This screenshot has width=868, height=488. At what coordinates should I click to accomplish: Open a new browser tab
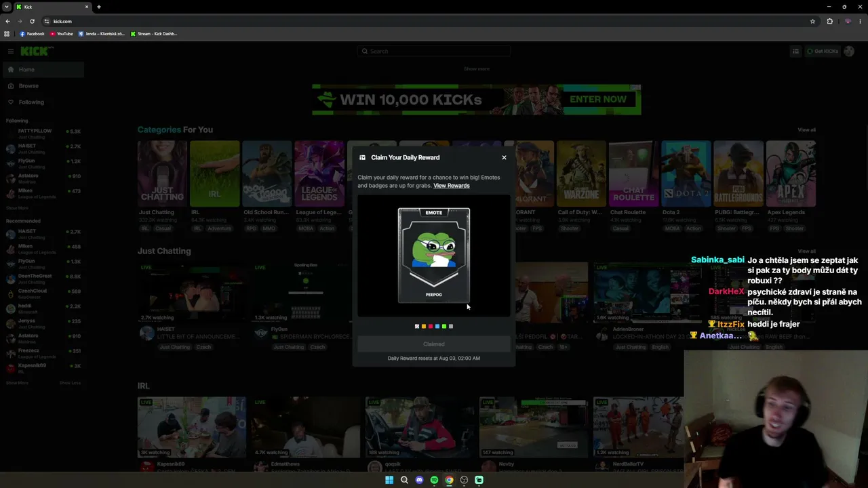tap(99, 7)
